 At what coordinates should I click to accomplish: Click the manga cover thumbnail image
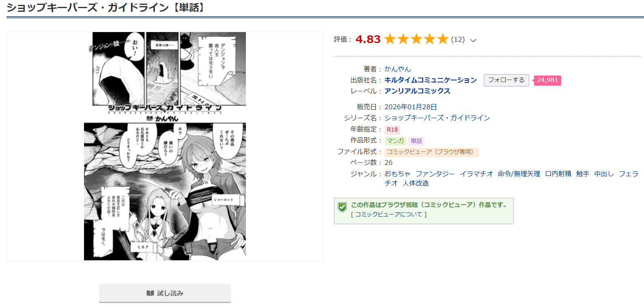coord(165,146)
